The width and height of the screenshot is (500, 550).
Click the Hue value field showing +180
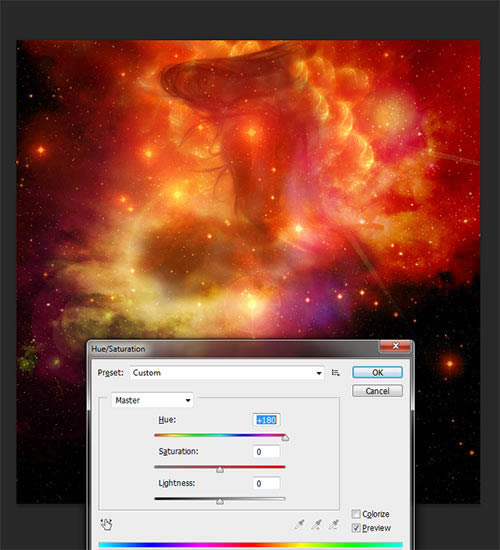[x=266, y=420]
